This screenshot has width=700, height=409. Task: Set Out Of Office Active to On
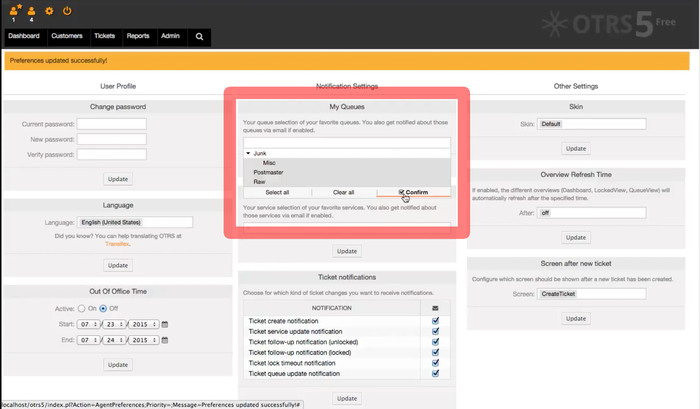coord(81,309)
